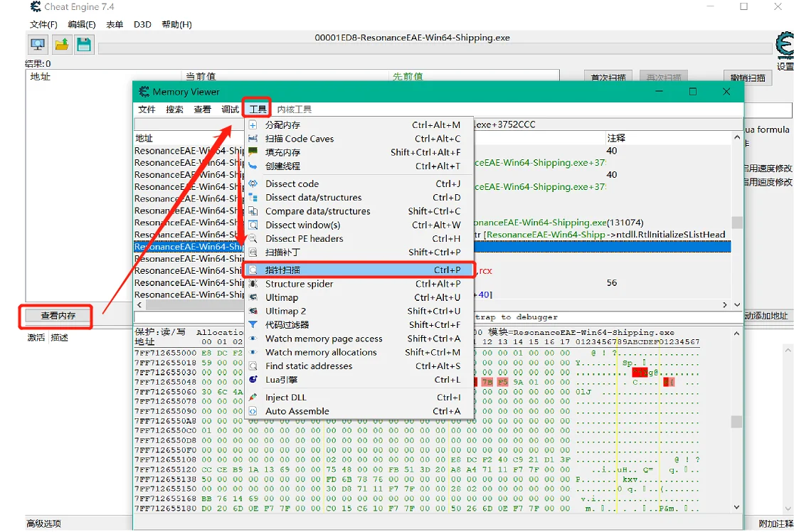Click the hex dump vertical scrollbar thumb

737,422
